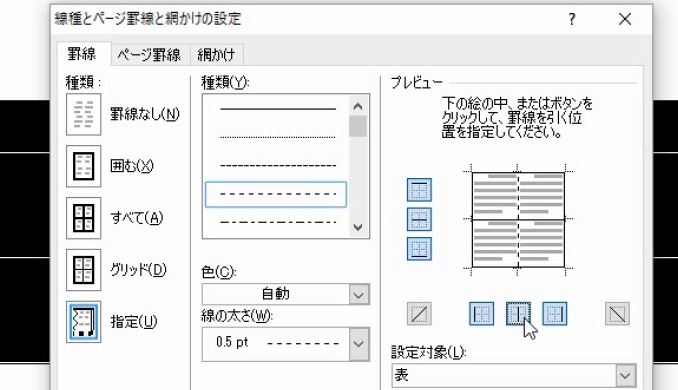Click the グリッド(D) label
678x390 pixels.
[138, 270]
